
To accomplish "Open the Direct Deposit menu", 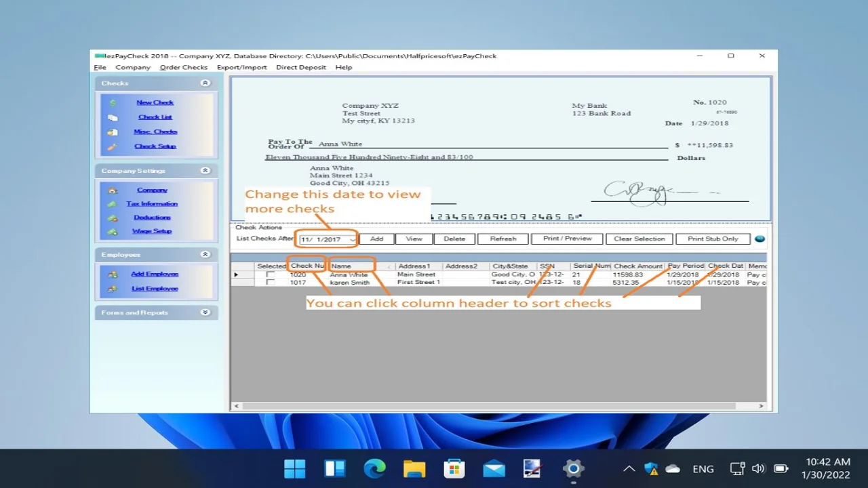I will (x=301, y=67).
